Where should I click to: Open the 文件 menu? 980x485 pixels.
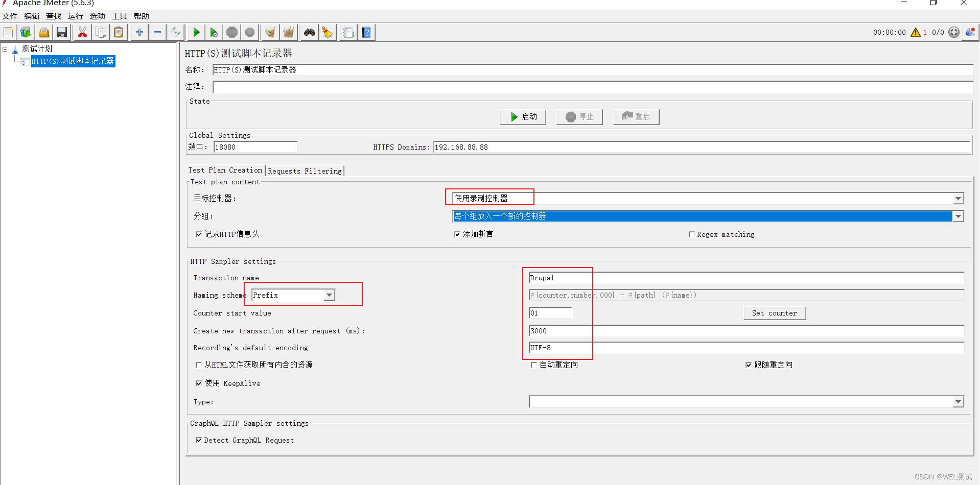pos(10,16)
